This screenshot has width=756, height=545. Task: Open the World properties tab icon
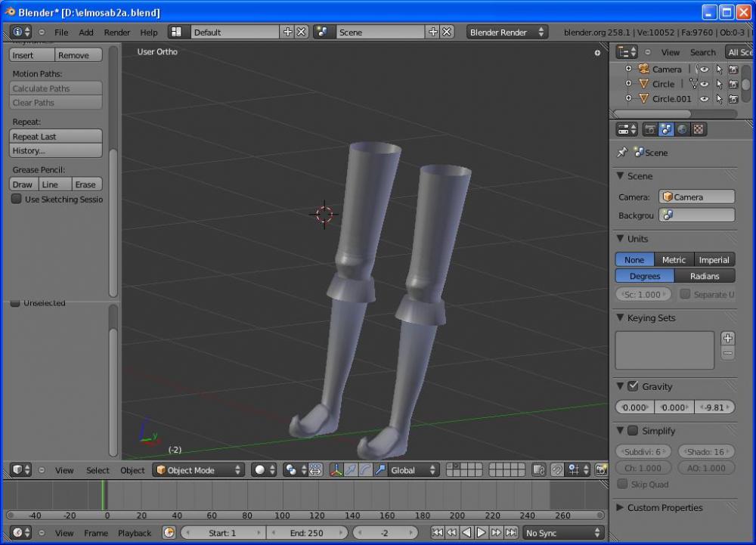point(683,129)
